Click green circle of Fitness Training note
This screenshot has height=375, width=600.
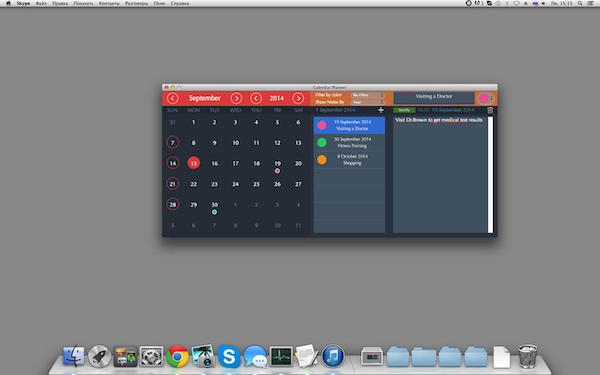(x=322, y=142)
